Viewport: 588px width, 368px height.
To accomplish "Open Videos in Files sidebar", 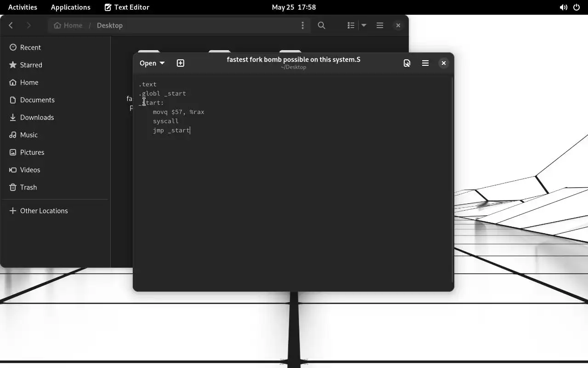I will click(x=55, y=170).
